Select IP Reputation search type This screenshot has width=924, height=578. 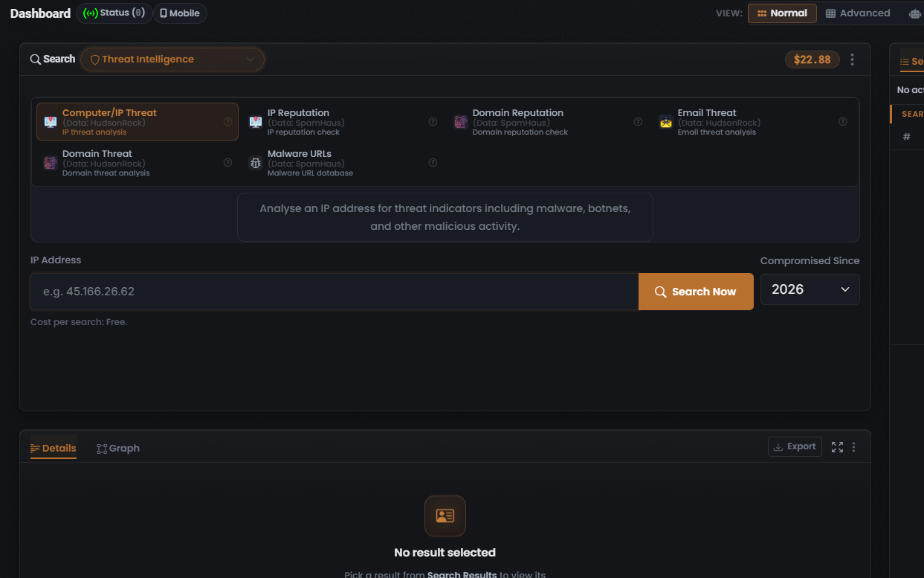342,122
